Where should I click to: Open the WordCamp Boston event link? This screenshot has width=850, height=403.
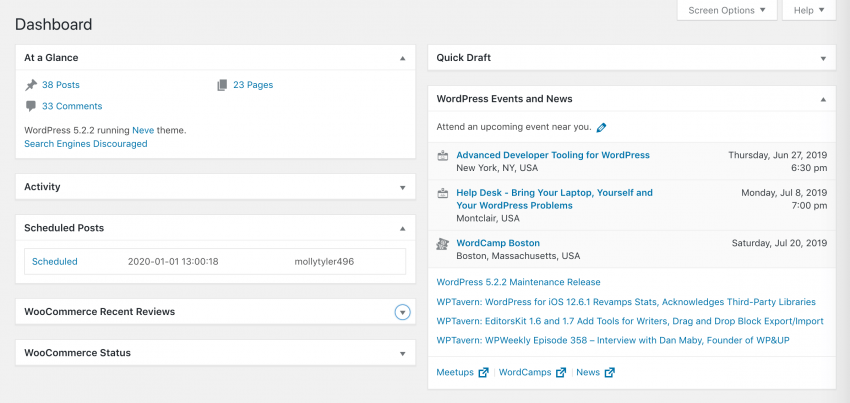[498, 243]
